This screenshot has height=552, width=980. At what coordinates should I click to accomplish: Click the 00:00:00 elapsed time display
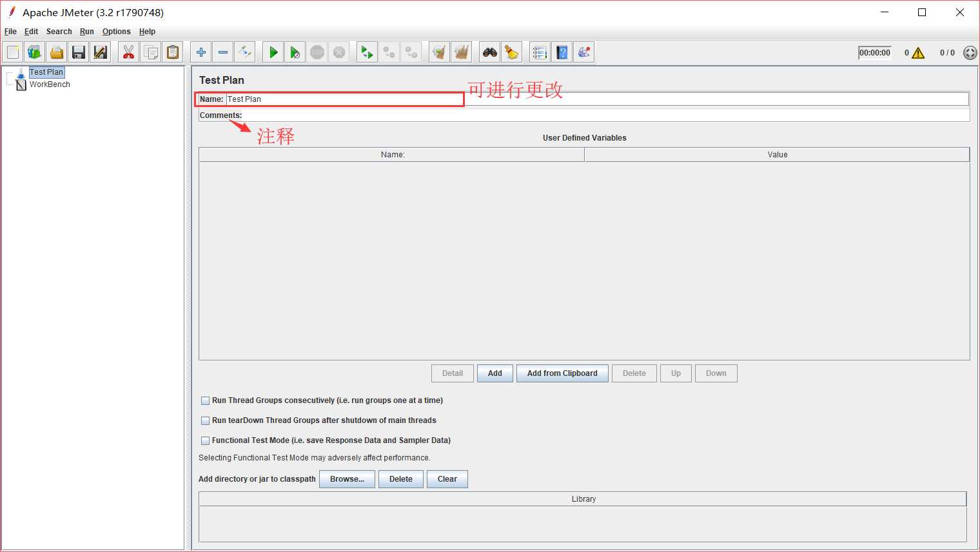coord(875,53)
